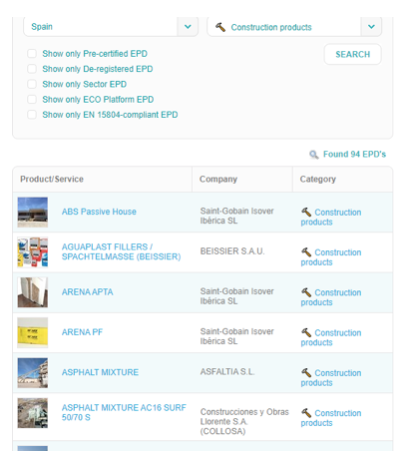Select the Spain country combo box
This screenshot has height=471, width=410.
pos(111,27)
